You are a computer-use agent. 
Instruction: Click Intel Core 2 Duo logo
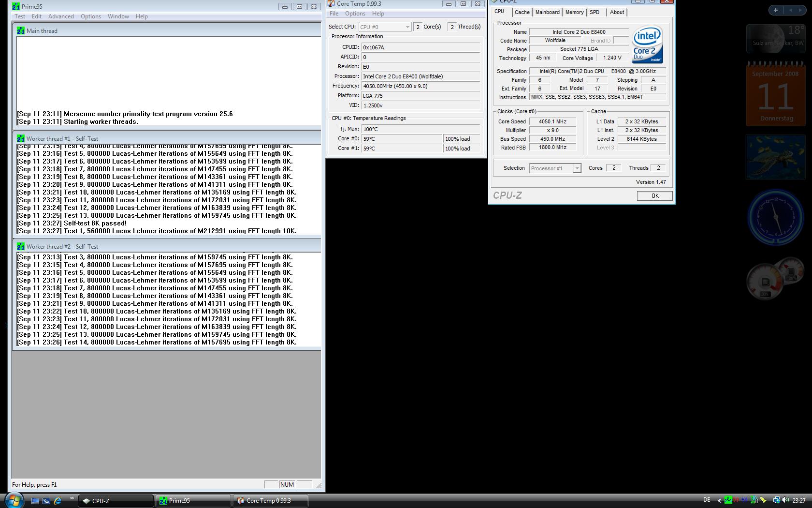pyautogui.click(x=647, y=45)
